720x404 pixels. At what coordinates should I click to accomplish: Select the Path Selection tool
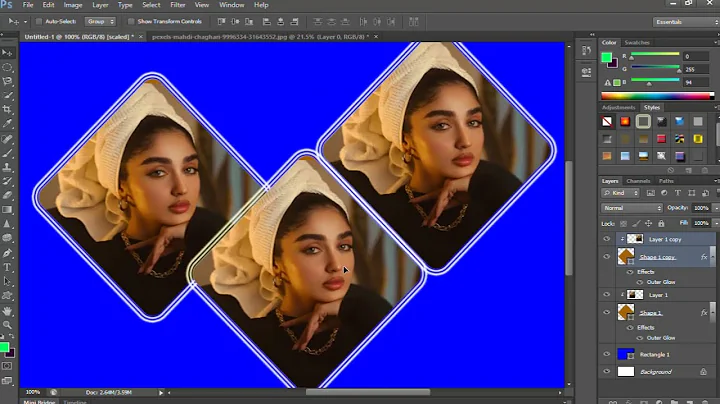(x=7, y=281)
